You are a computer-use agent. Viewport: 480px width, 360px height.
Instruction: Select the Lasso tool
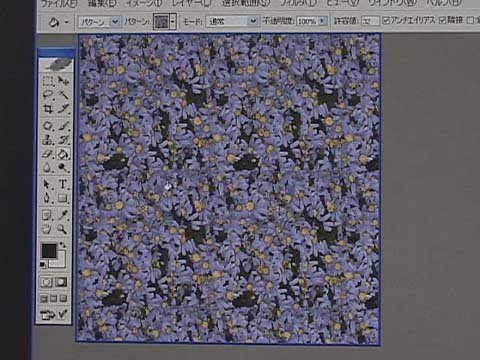(x=48, y=95)
